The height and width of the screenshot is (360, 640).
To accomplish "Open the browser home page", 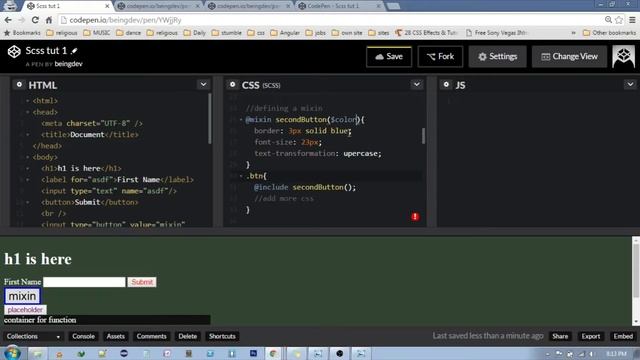I will 49,20.
